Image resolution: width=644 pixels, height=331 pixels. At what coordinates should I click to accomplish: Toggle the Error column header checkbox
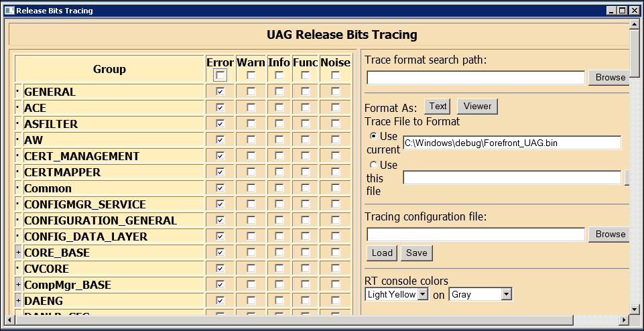pos(220,75)
